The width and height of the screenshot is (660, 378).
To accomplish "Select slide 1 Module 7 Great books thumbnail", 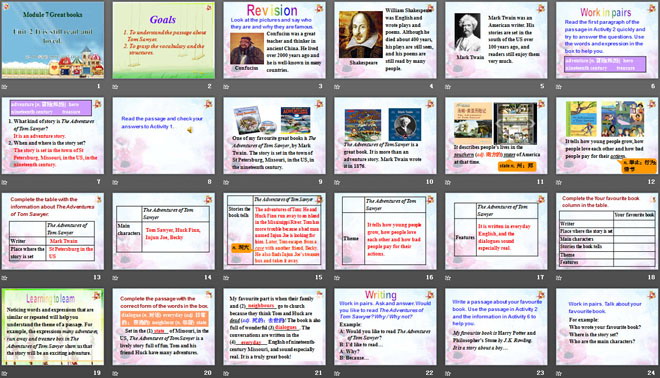I will (x=53, y=40).
